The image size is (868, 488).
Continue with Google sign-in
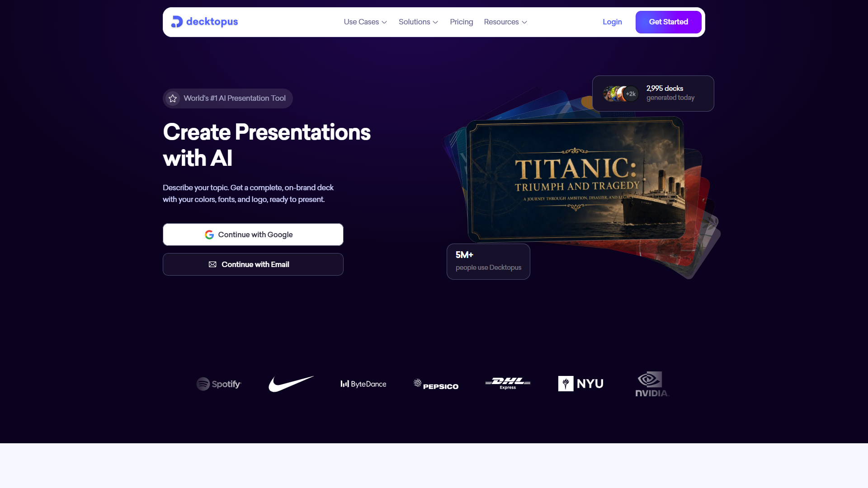pos(253,235)
